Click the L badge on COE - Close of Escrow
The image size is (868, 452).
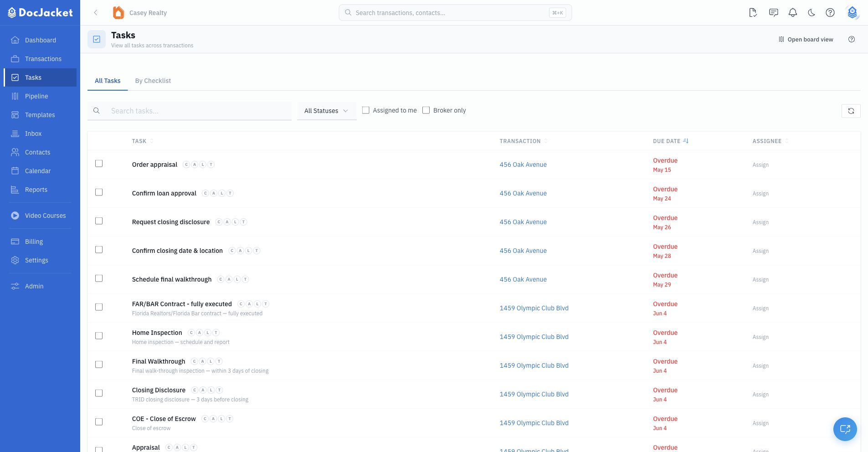pyautogui.click(x=221, y=419)
